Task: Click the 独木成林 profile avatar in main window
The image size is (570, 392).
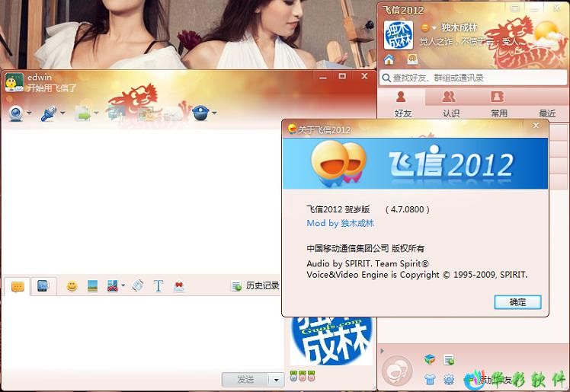Action: tap(399, 35)
